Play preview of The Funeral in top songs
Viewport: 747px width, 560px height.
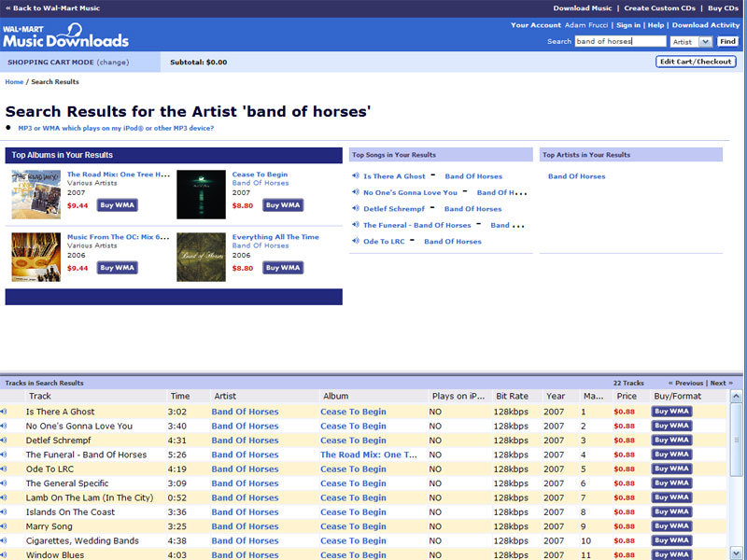click(356, 224)
